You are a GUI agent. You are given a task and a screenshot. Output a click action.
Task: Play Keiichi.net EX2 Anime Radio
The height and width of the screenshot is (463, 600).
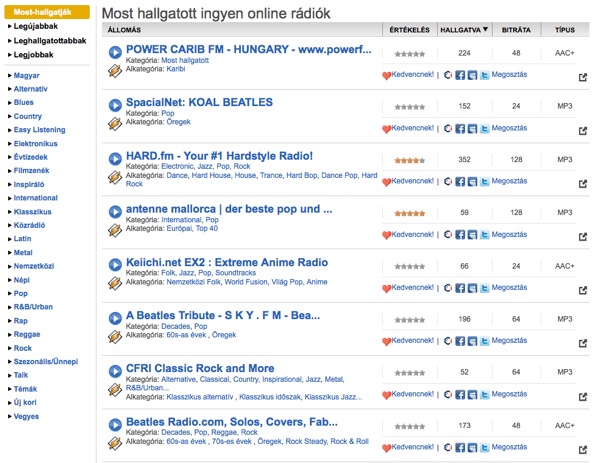click(x=115, y=265)
